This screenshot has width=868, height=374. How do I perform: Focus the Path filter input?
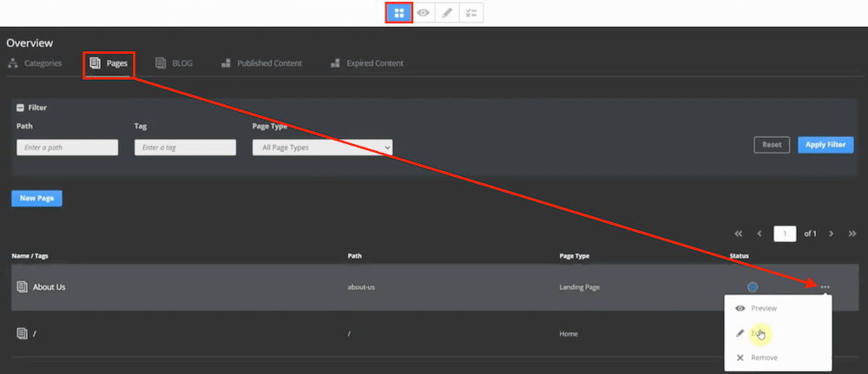pyautogui.click(x=68, y=148)
